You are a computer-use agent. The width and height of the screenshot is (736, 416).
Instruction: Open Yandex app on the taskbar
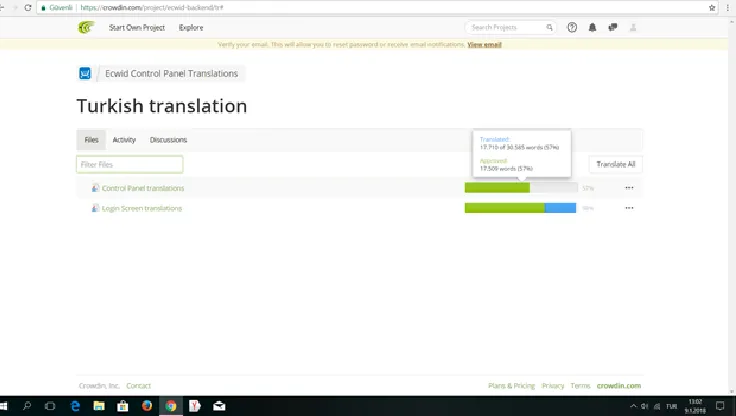pos(195,406)
